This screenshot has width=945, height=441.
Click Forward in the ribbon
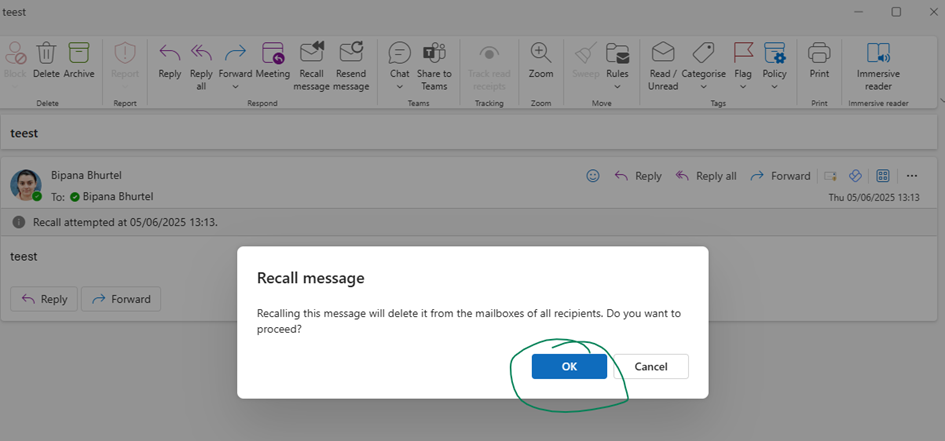(x=235, y=60)
